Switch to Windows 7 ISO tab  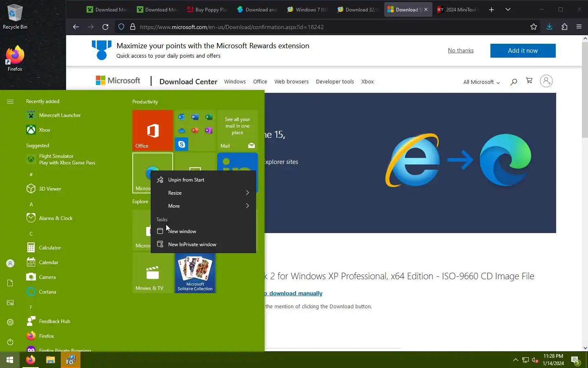(x=307, y=9)
